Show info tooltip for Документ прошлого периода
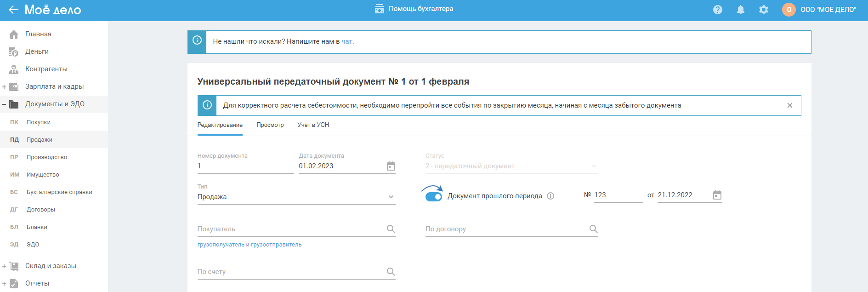 point(550,196)
